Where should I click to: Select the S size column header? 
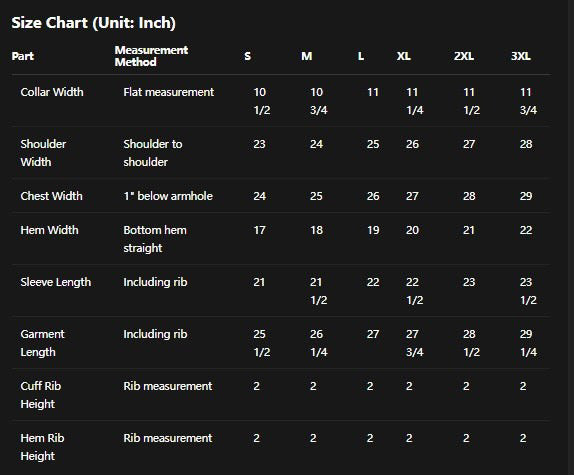click(247, 56)
